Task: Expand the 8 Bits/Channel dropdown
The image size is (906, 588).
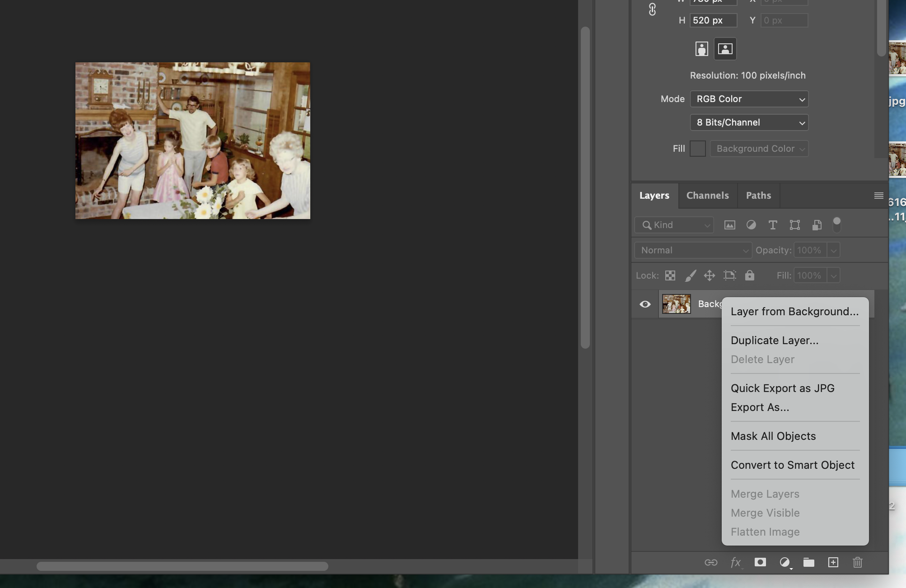Action: pos(749,122)
